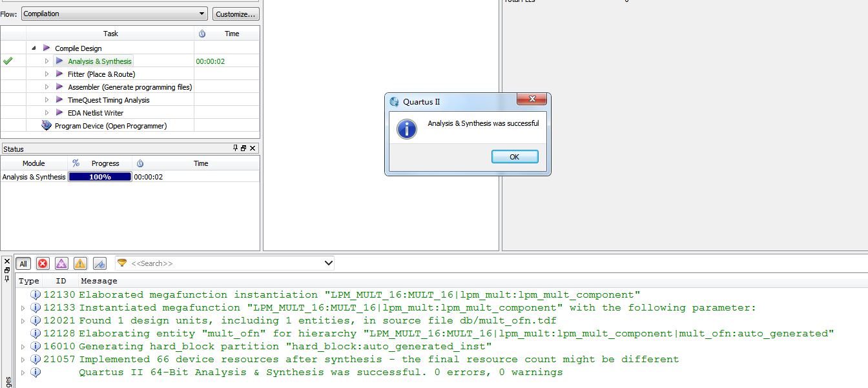Expand message 12021 Found 1 design units
Viewport: 868px width, 388px height.
pos(23,321)
